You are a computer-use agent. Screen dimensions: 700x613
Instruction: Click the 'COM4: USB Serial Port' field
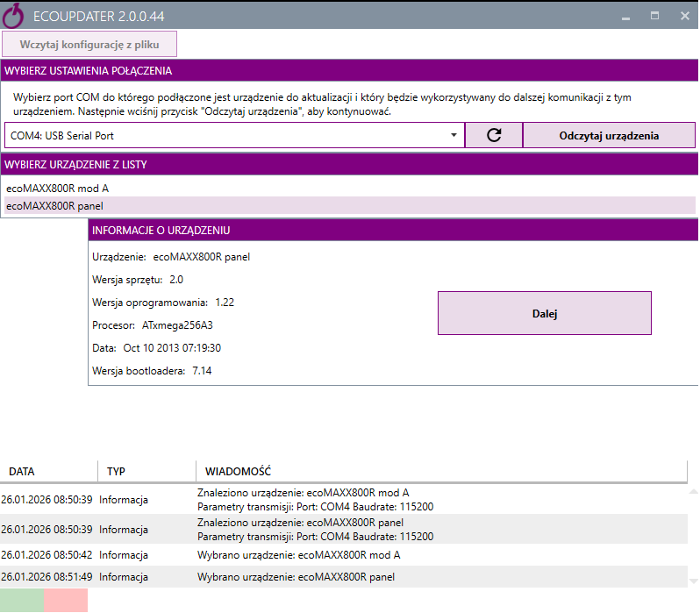[234, 135]
